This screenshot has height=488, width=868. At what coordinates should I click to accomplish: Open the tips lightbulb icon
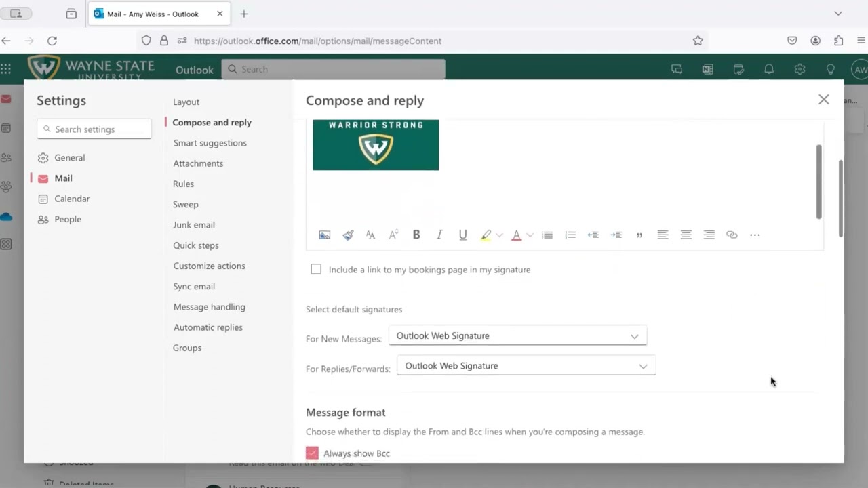pyautogui.click(x=830, y=69)
